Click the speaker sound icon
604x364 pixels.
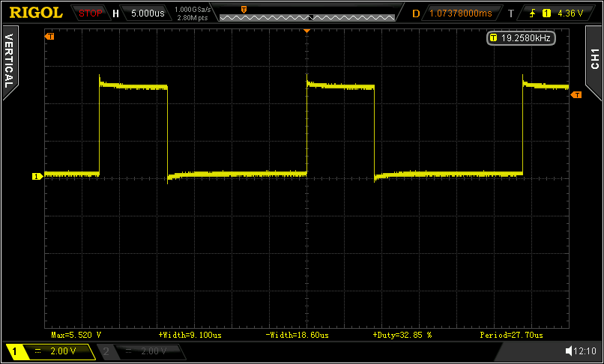[568, 351]
